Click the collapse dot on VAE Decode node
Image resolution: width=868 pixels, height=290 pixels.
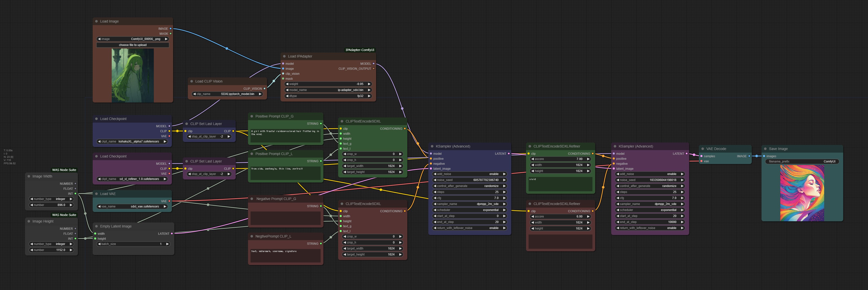703,149
